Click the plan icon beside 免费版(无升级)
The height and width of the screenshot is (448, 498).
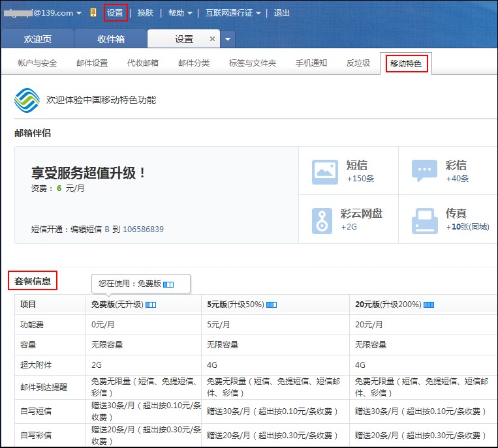pyautogui.click(x=151, y=305)
